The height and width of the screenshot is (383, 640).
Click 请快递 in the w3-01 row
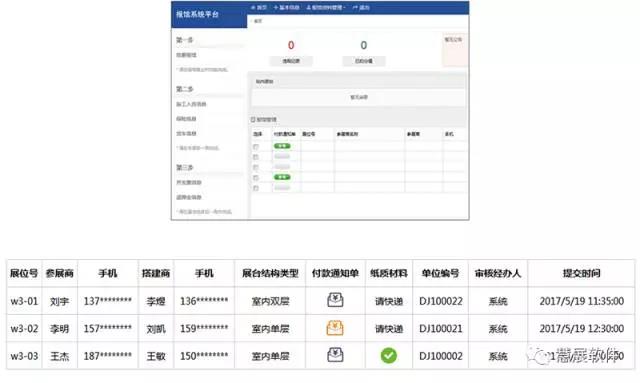click(x=389, y=301)
